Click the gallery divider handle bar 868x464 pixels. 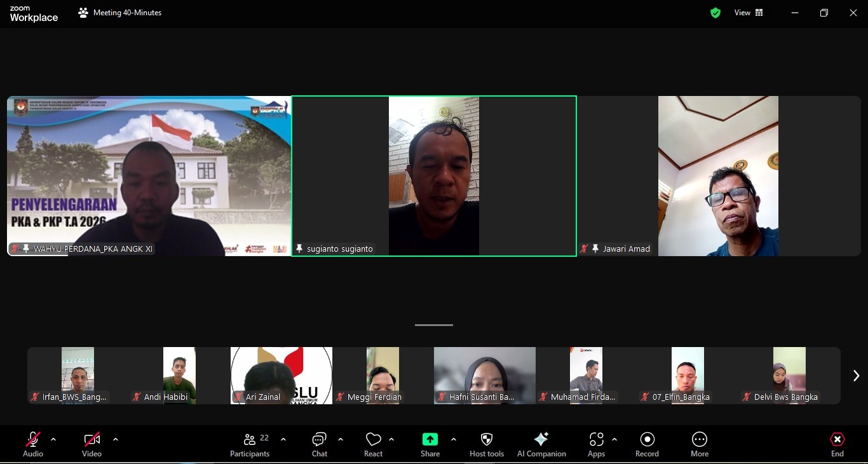pos(434,325)
